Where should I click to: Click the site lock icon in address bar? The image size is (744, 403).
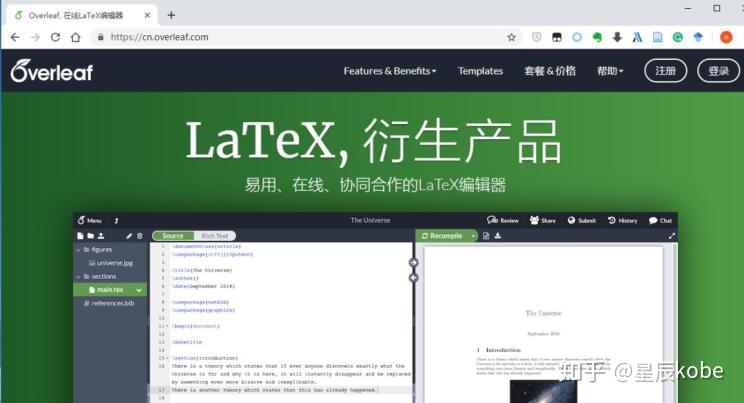pyautogui.click(x=101, y=37)
